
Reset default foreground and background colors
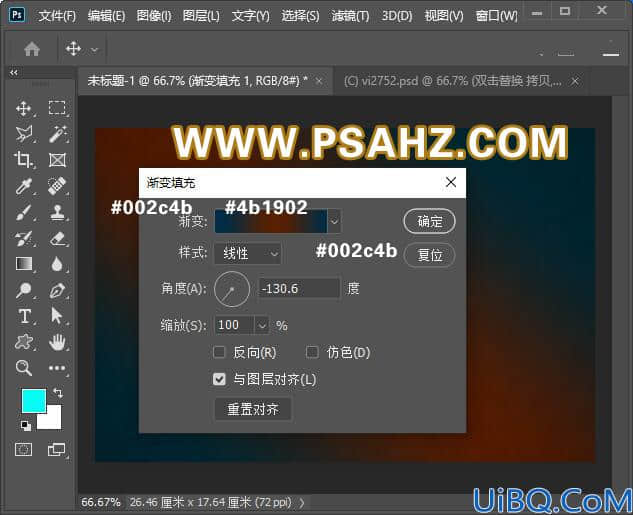tap(25, 425)
